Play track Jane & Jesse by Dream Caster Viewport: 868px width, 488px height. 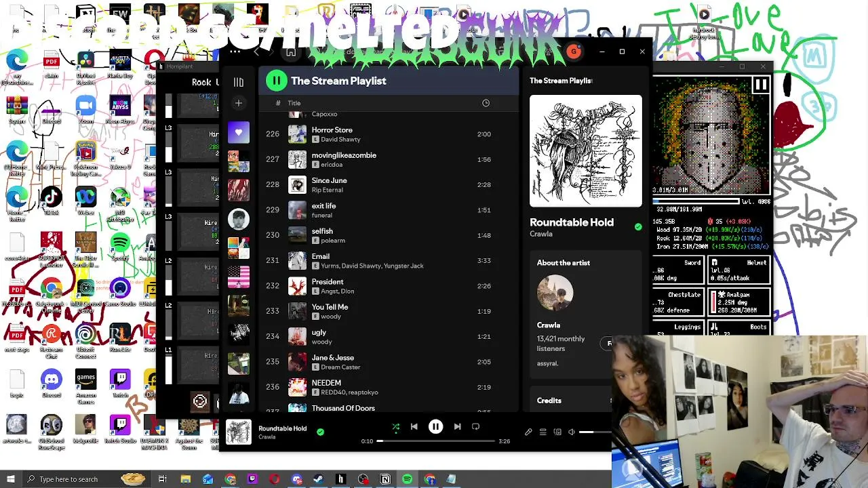[388, 362]
